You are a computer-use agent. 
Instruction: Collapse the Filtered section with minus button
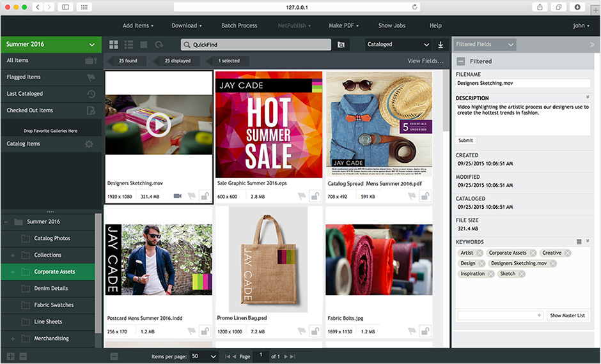[461, 61]
